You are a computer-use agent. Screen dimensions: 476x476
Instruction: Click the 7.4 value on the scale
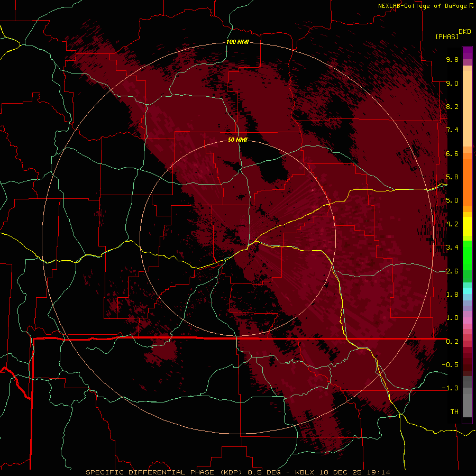(x=452, y=130)
